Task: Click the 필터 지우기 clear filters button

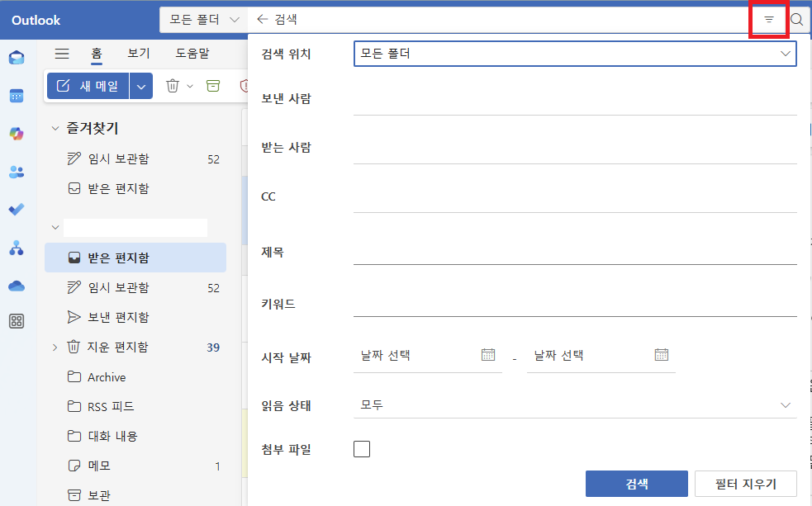Action: click(x=746, y=485)
